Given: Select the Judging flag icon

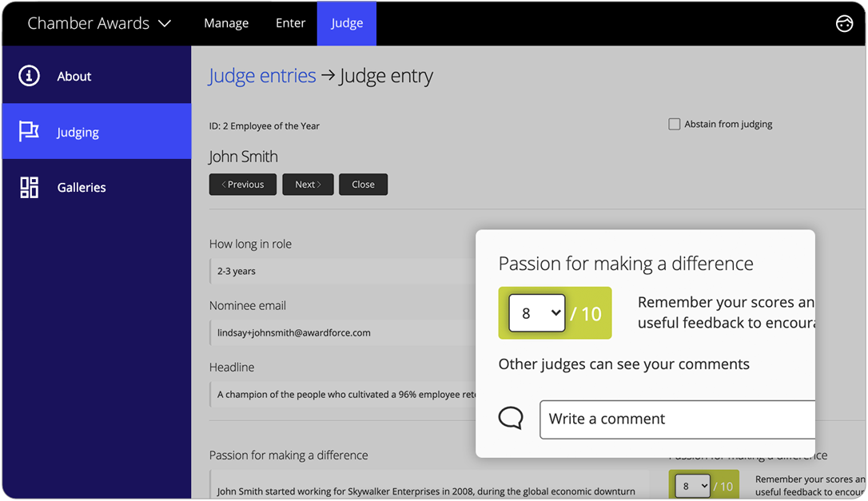Looking at the screenshot, I should [x=30, y=131].
